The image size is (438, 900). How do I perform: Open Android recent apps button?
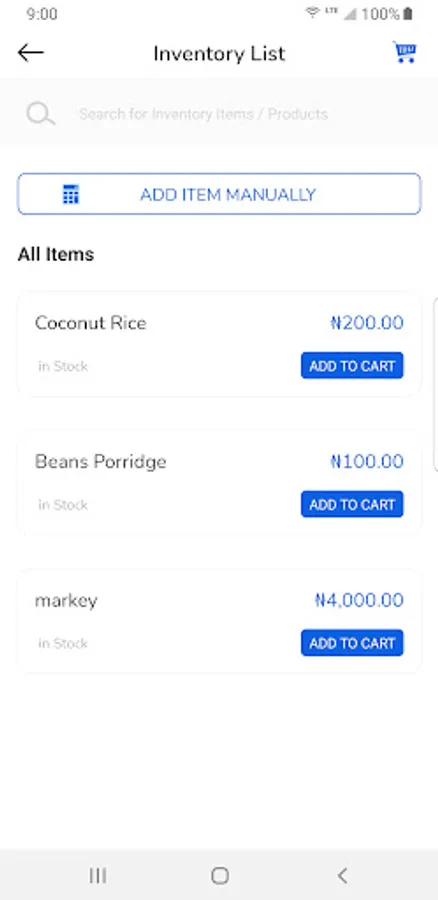98,875
